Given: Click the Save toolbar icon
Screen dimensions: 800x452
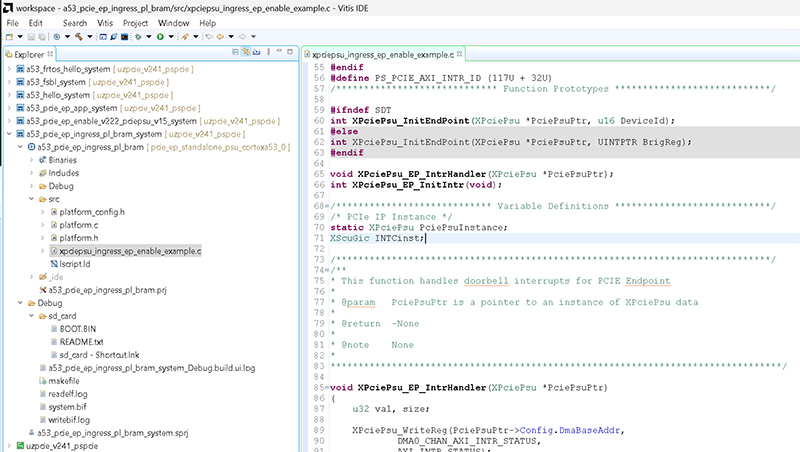Looking at the screenshot, I should pyautogui.click(x=31, y=37).
